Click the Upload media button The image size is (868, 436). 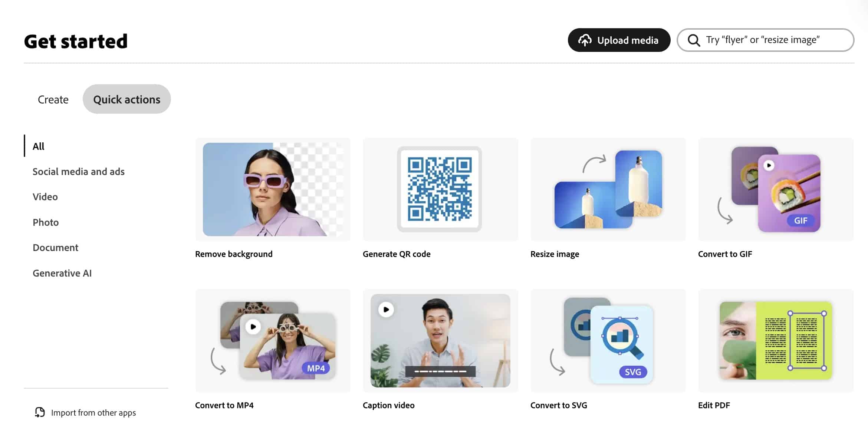pos(619,40)
